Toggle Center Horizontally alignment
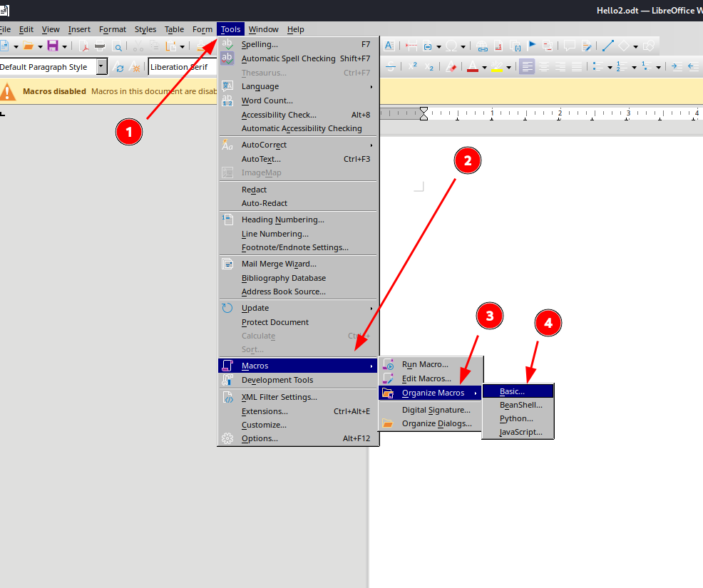 point(544,67)
